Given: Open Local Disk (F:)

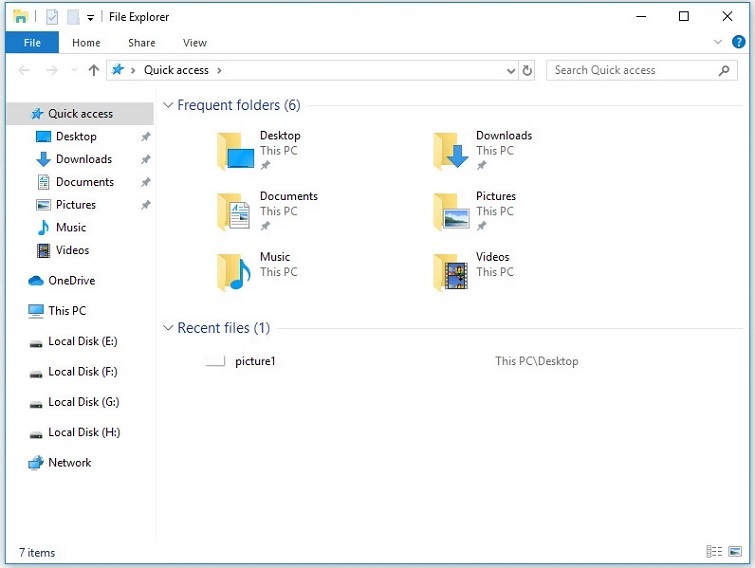Looking at the screenshot, I should 82,372.
